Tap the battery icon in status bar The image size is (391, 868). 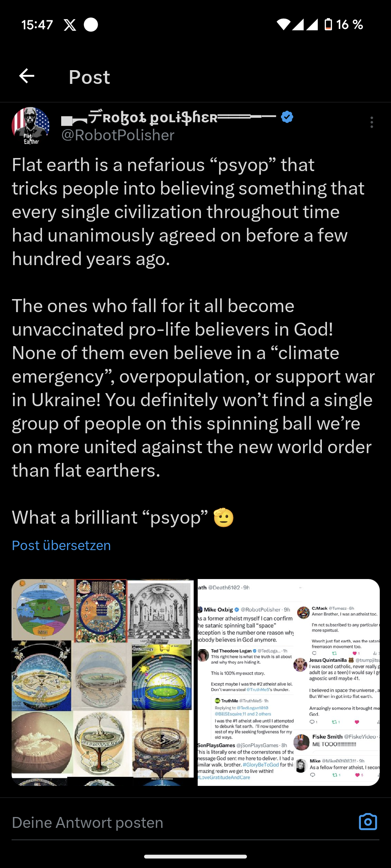328,25
